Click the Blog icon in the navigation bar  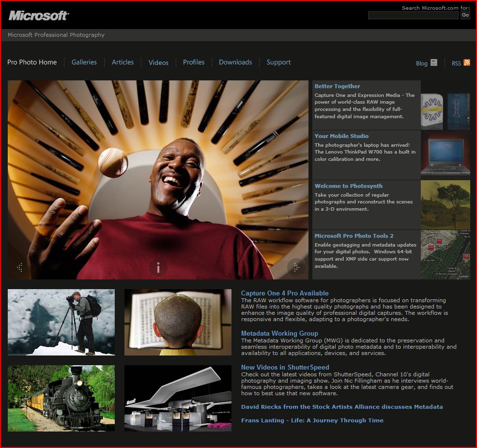pos(434,62)
